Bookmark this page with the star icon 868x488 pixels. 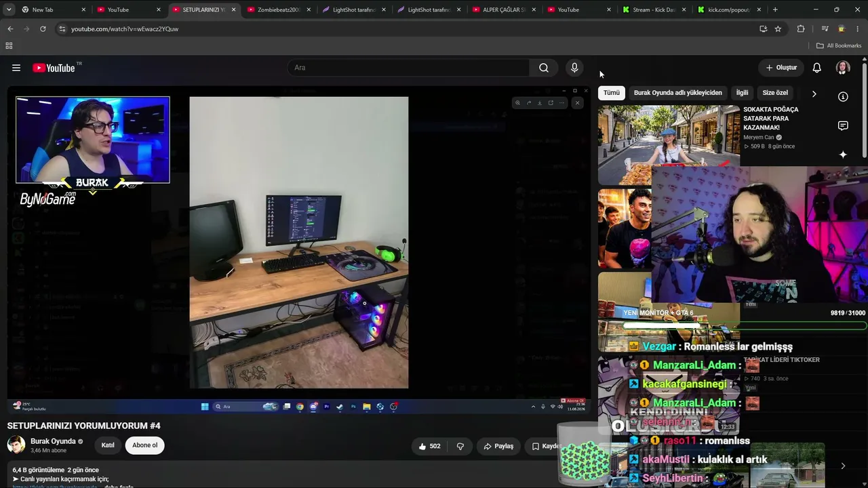tap(778, 29)
